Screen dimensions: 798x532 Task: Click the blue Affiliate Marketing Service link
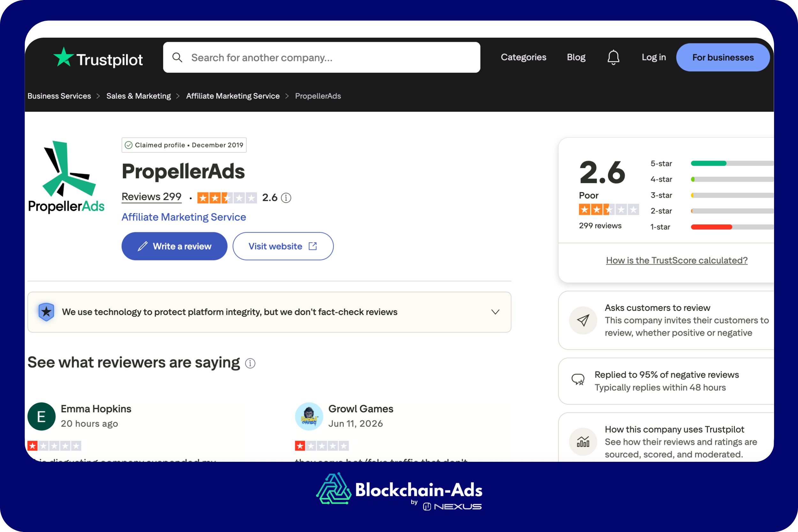(184, 217)
